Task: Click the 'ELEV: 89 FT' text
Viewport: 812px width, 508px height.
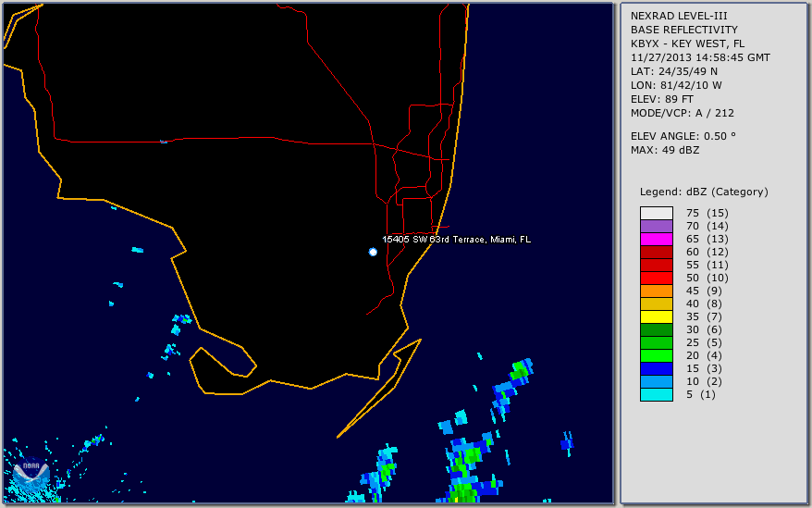Action: click(x=662, y=99)
